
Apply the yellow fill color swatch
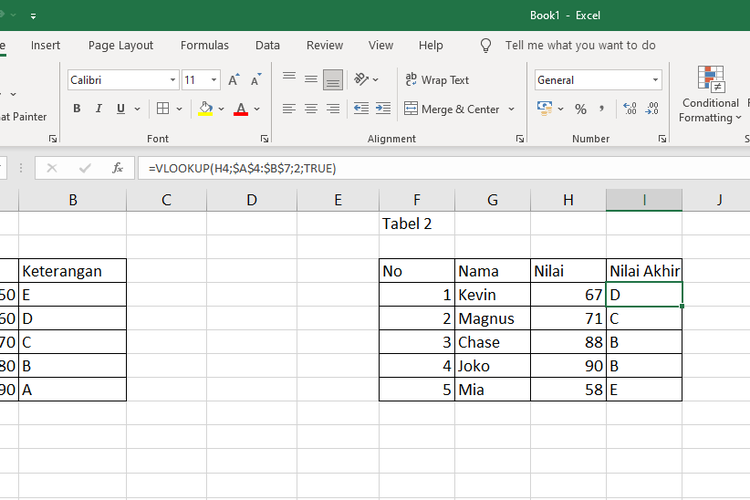click(x=205, y=109)
